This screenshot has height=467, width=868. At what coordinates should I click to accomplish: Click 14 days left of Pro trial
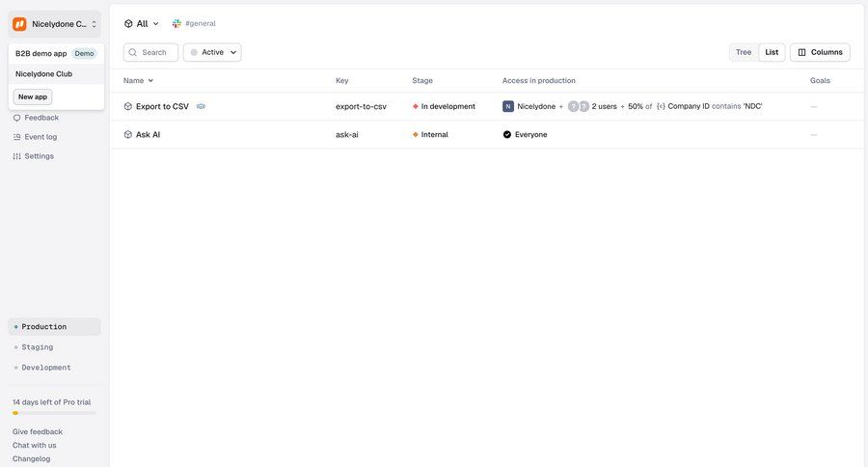tap(51, 402)
